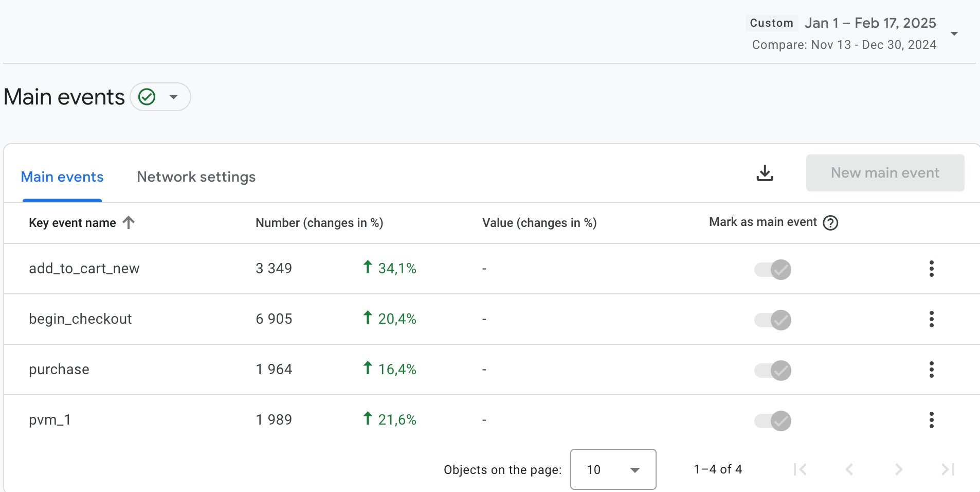The height and width of the screenshot is (492, 980).
Task: Select the begin_checkout event name
Action: [80, 319]
